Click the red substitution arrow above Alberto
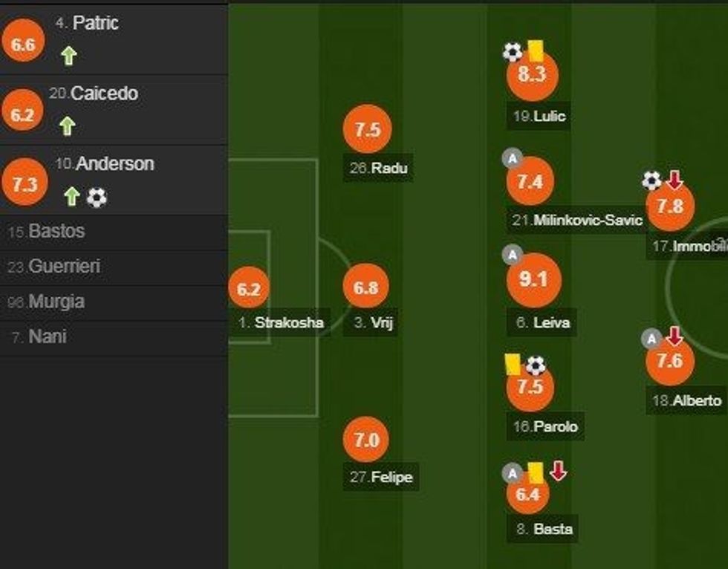The width and height of the screenshot is (728, 569). pos(674,337)
